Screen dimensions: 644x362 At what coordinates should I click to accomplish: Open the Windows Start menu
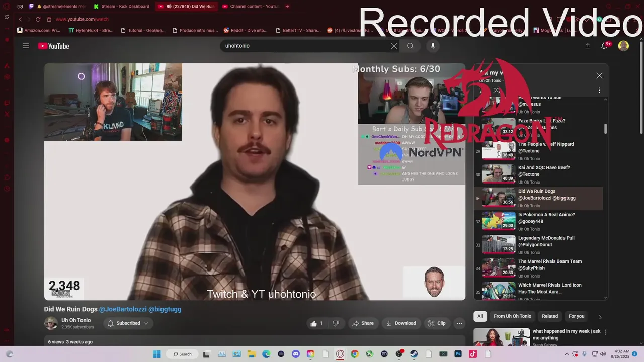[x=156, y=354]
